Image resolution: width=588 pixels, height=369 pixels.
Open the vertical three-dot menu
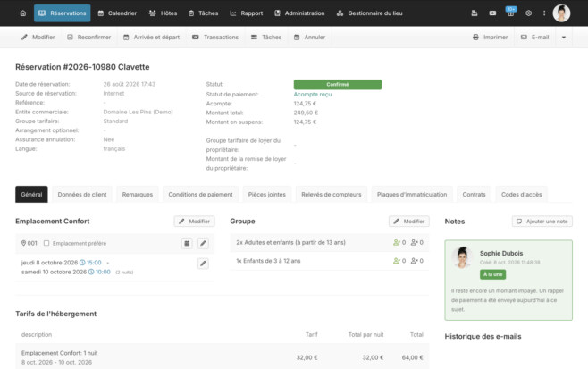[x=544, y=13]
